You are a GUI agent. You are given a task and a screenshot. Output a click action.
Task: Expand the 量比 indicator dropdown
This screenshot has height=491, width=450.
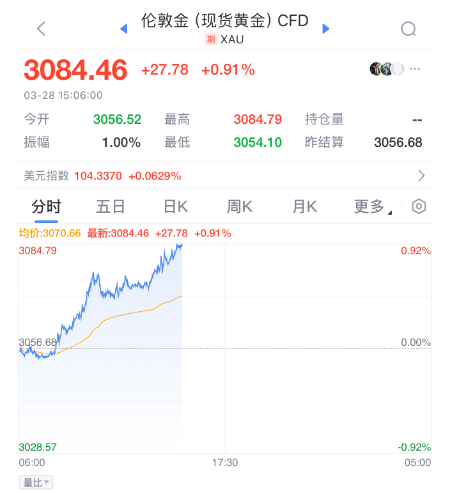coord(36,482)
